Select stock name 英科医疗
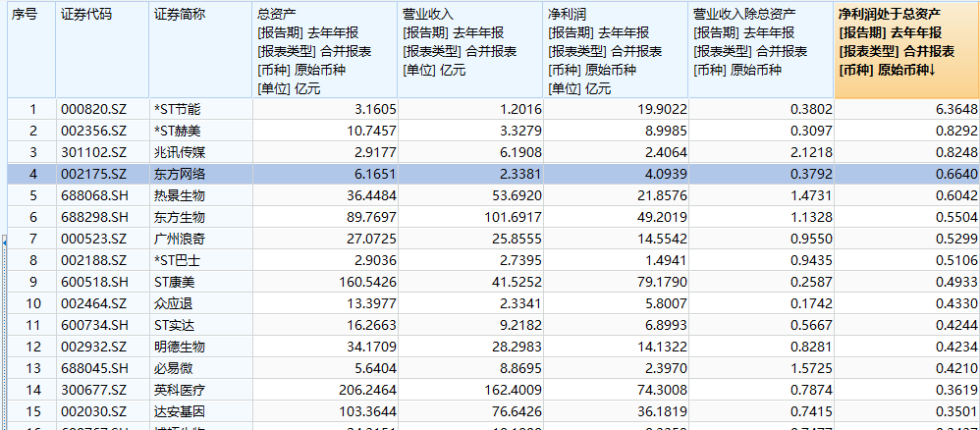 pyautogui.click(x=180, y=390)
